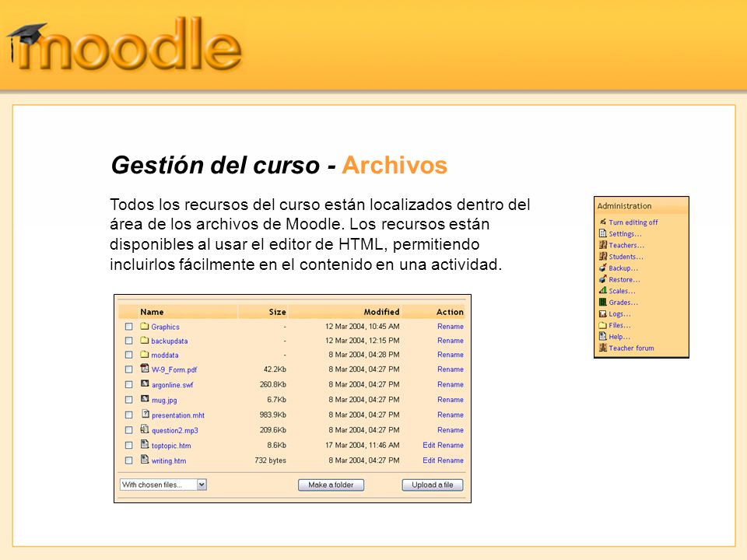747x560 pixels.
Task: Click the Teacher forum icon
Action: 602,348
